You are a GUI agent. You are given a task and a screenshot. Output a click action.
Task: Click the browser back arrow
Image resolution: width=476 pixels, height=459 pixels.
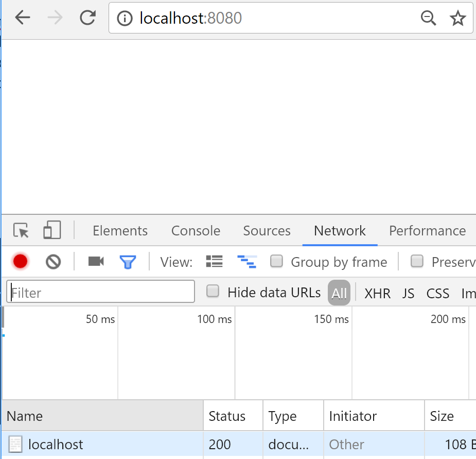point(23,18)
